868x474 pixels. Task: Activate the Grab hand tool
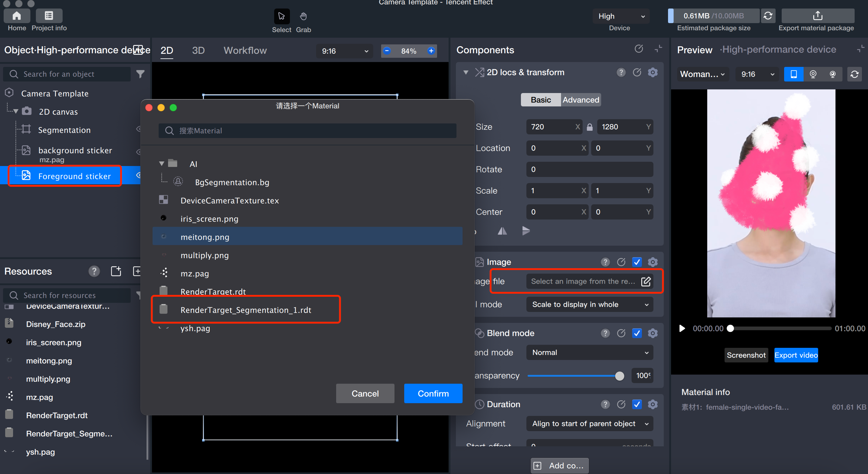(303, 16)
